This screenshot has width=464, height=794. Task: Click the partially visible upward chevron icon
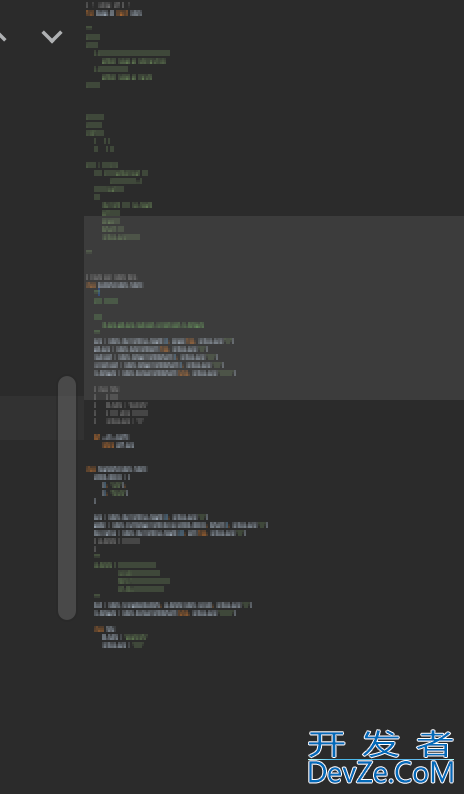click(3, 37)
